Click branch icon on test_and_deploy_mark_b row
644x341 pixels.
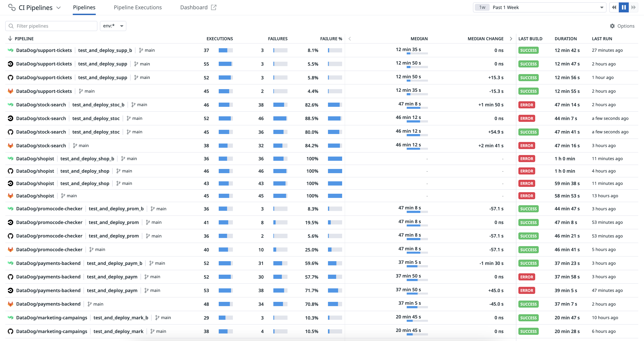157,318
